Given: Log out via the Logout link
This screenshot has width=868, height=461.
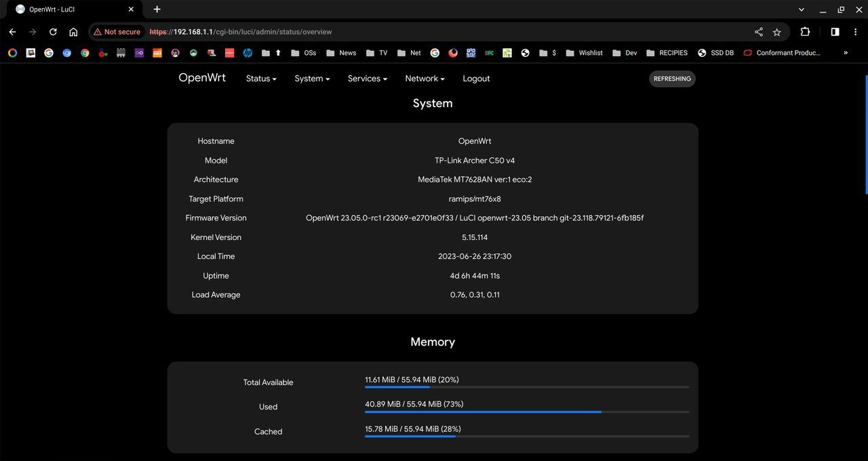Looking at the screenshot, I should point(476,79).
